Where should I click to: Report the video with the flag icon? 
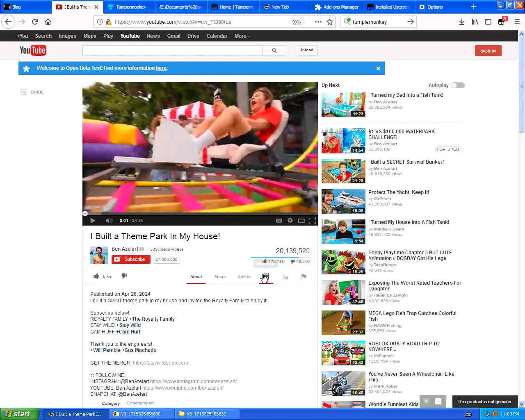(x=304, y=276)
